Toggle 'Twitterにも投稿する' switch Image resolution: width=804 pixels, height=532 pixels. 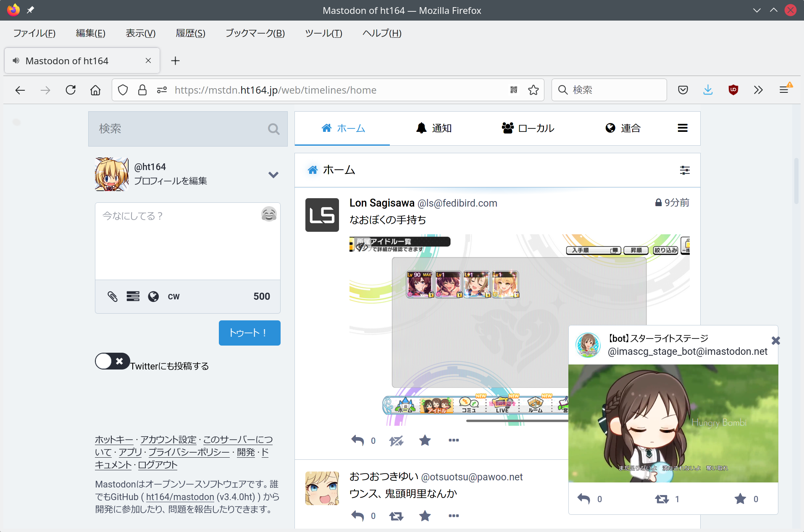(112, 361)
